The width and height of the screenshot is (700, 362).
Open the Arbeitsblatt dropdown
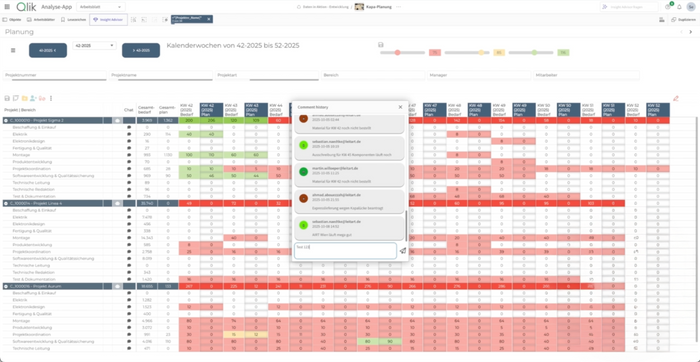click(101, 7)
